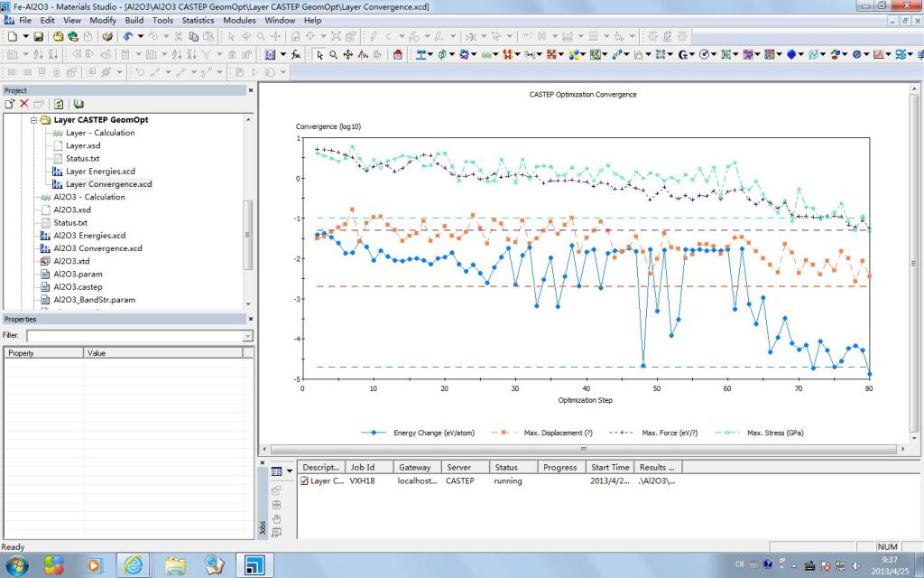Click the Undo arrow icon
This screenshot has height=578, width=924.
pyautogui.click(x=127, y=36)
